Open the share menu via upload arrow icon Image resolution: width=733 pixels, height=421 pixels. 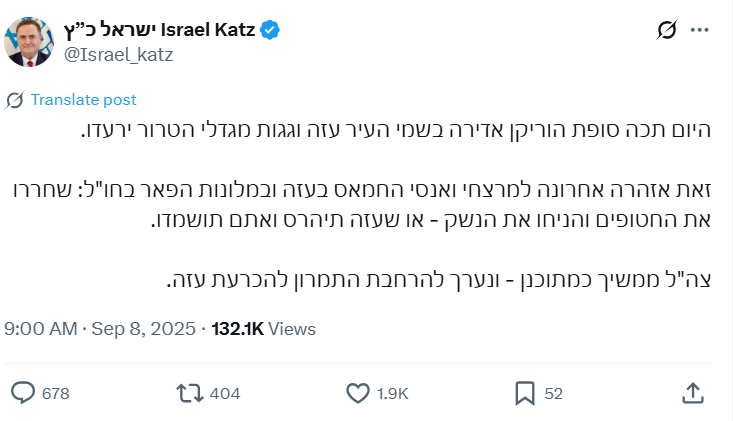coord(691,393)
